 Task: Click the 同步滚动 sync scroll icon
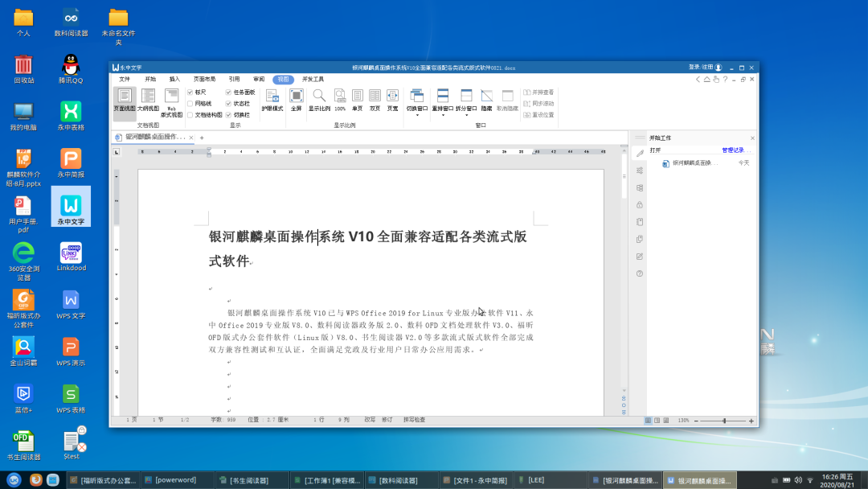point(527,104)
